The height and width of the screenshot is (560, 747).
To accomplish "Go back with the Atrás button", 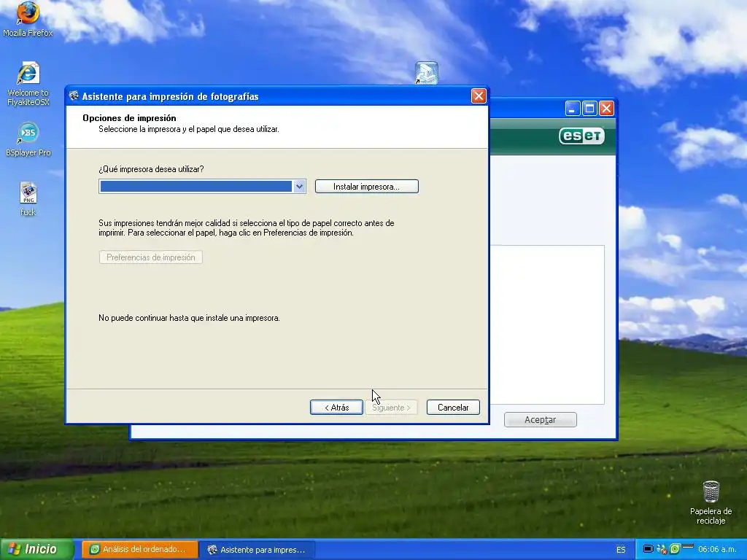I will [x=336, y=407].
